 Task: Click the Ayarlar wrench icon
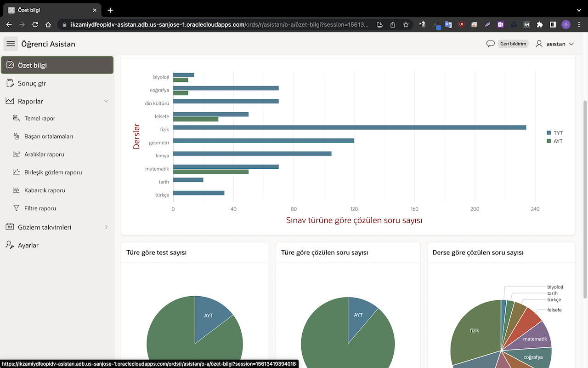10,245
